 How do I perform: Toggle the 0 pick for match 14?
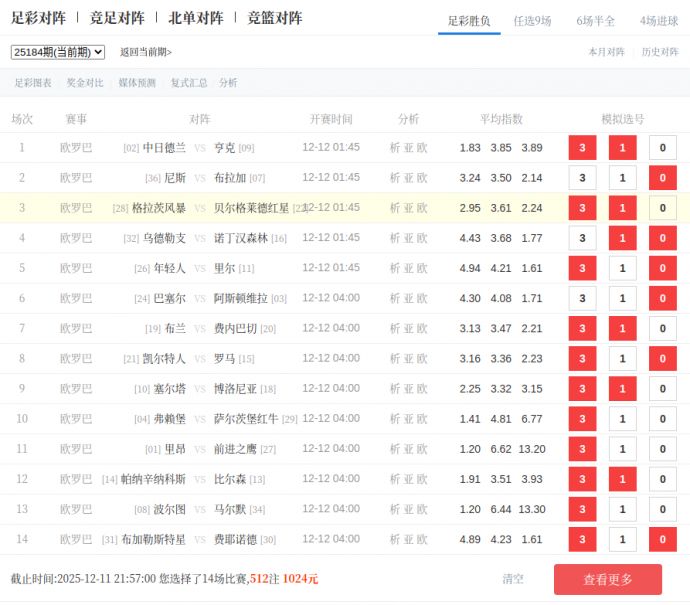662,540
